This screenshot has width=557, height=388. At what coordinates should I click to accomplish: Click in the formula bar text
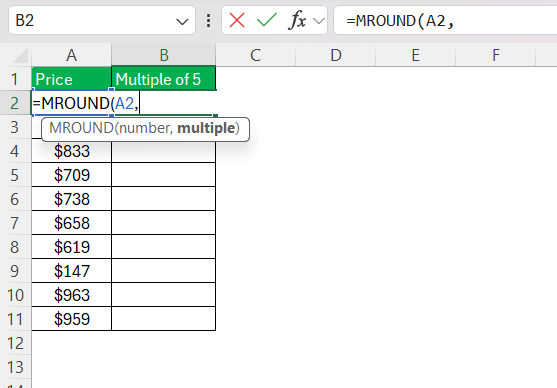(400, 21)
